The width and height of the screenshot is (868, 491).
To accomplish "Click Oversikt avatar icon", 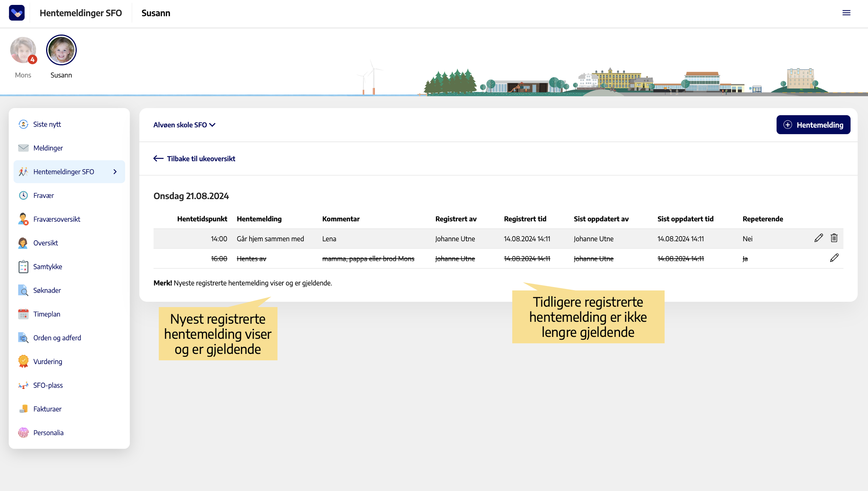I will 23,243.
